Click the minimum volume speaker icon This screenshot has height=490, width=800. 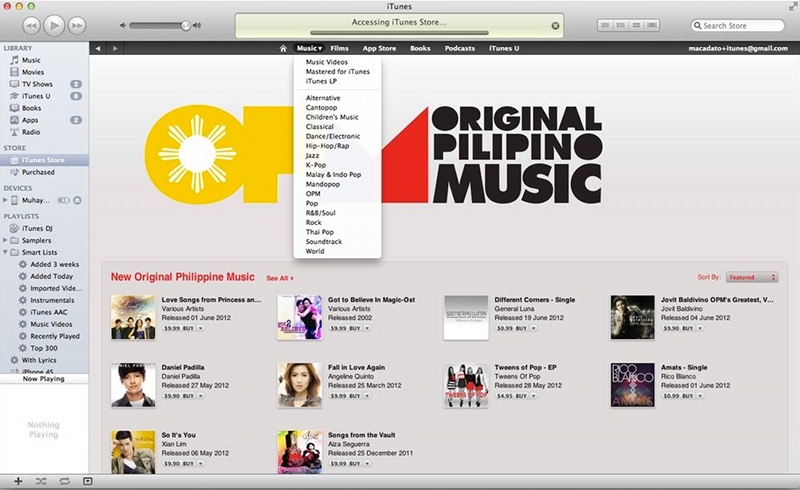coord(122,25)
